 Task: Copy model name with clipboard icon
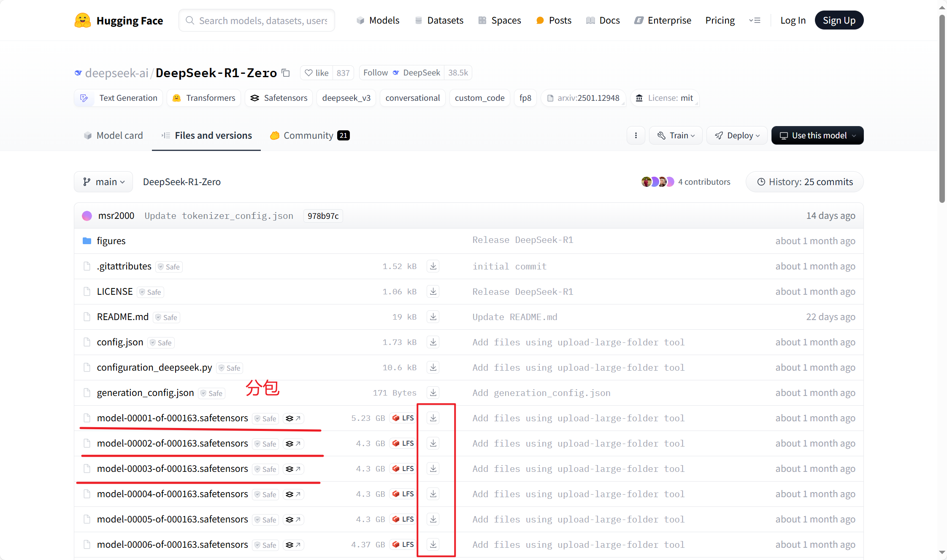[x=286, y=73]
